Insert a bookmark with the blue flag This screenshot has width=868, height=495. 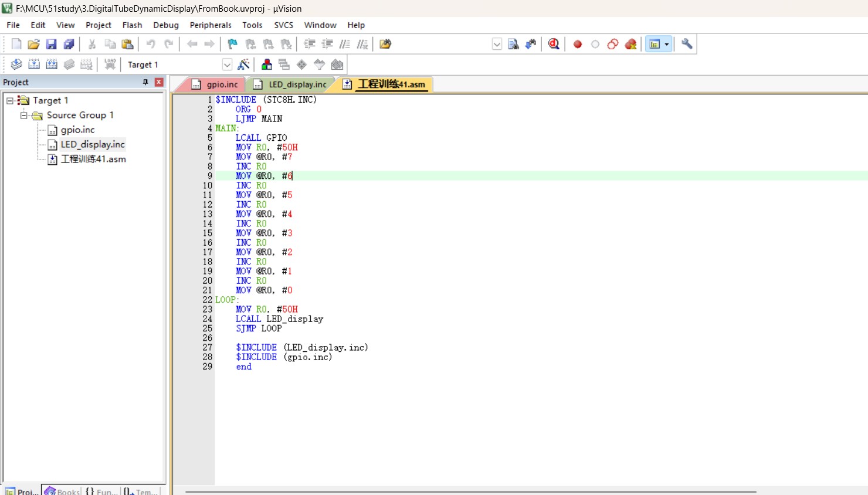233,44
